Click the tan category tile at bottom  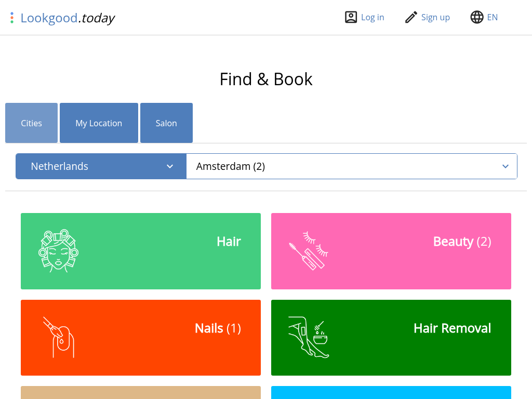(140, 393)
